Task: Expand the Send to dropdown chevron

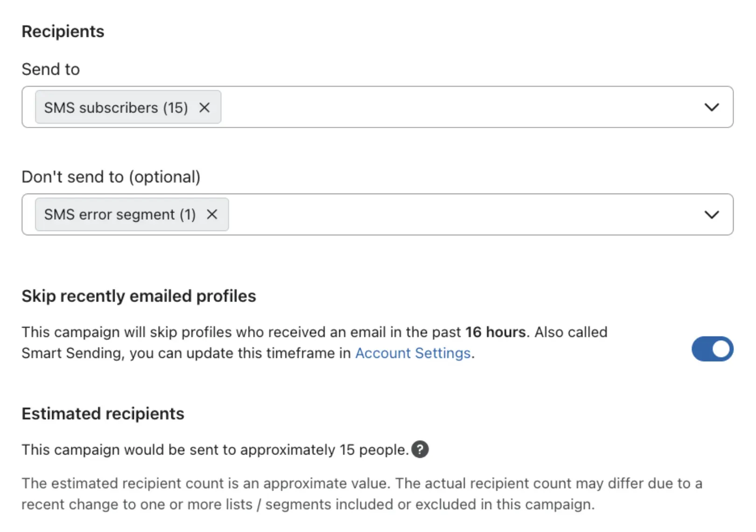Action: click(x=711, y=107)
